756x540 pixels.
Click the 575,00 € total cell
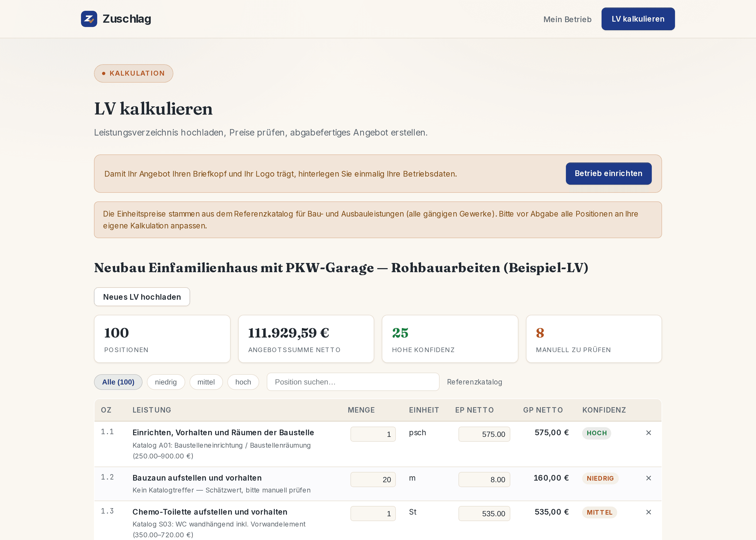[x=552, y=433]
